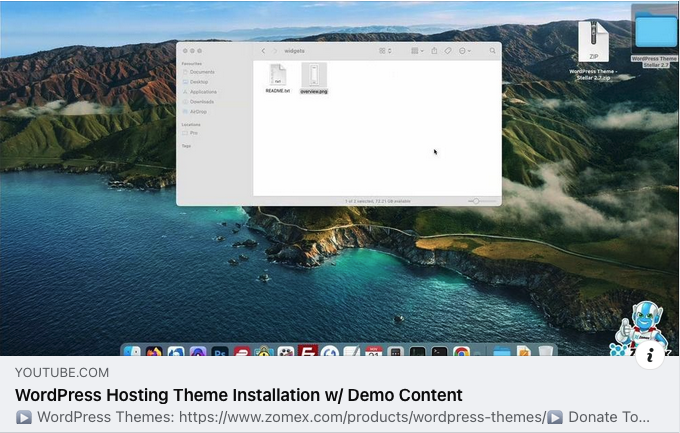Click the Favourites sidebar heading
This screenshot has height=433, width=680.
coord(191,63)
